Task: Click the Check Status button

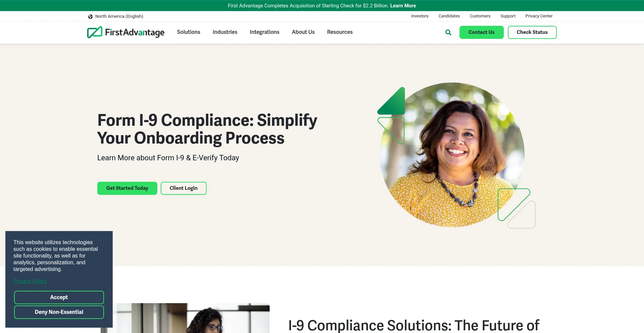Action: pos(532,32)
